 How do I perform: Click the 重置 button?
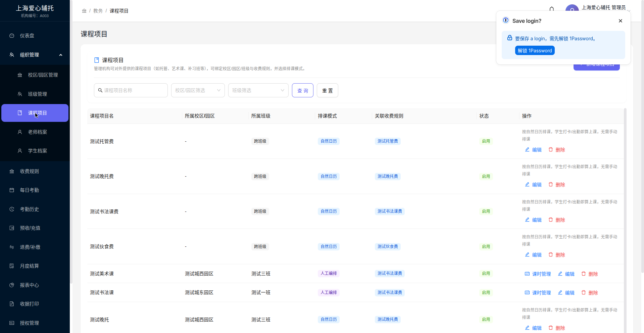click(x=328, y=90)
